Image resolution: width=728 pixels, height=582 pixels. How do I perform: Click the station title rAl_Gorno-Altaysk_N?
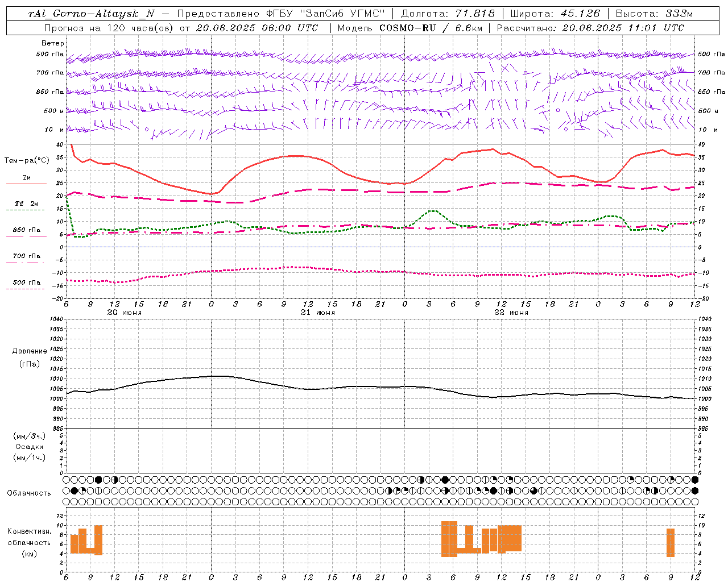click(91, 14)
